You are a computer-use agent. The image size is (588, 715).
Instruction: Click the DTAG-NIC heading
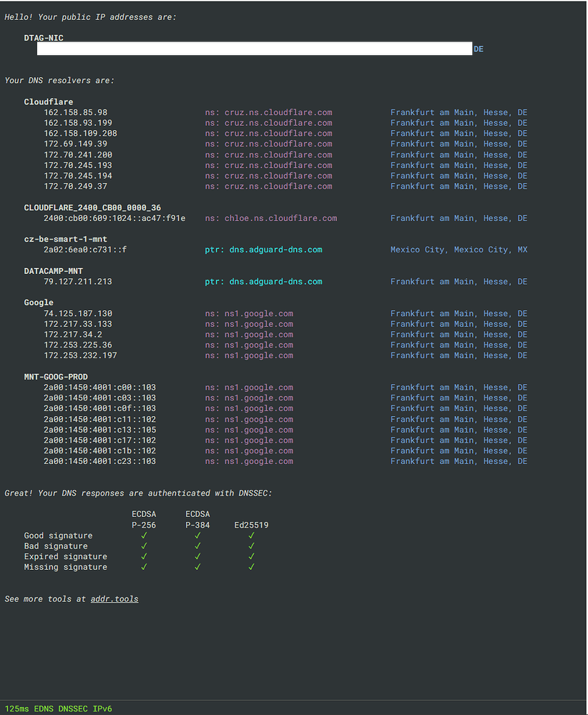pyautogui.click(x=44, y=38)
